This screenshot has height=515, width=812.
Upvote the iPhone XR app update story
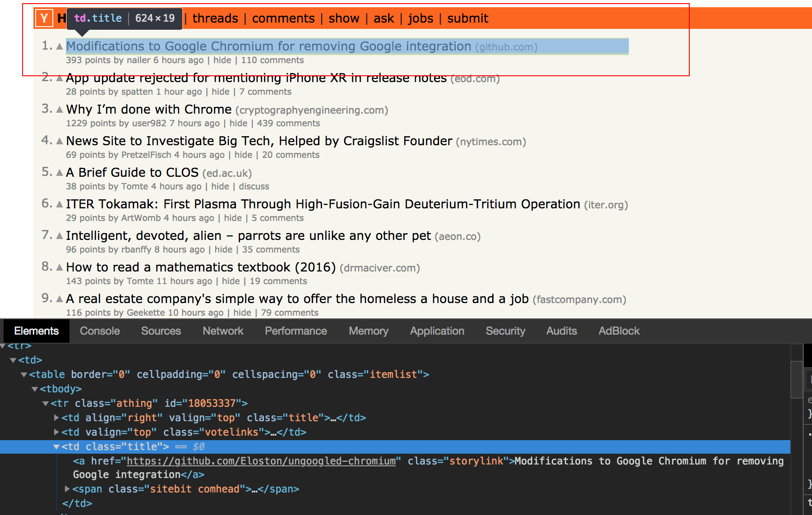point(60,78)
